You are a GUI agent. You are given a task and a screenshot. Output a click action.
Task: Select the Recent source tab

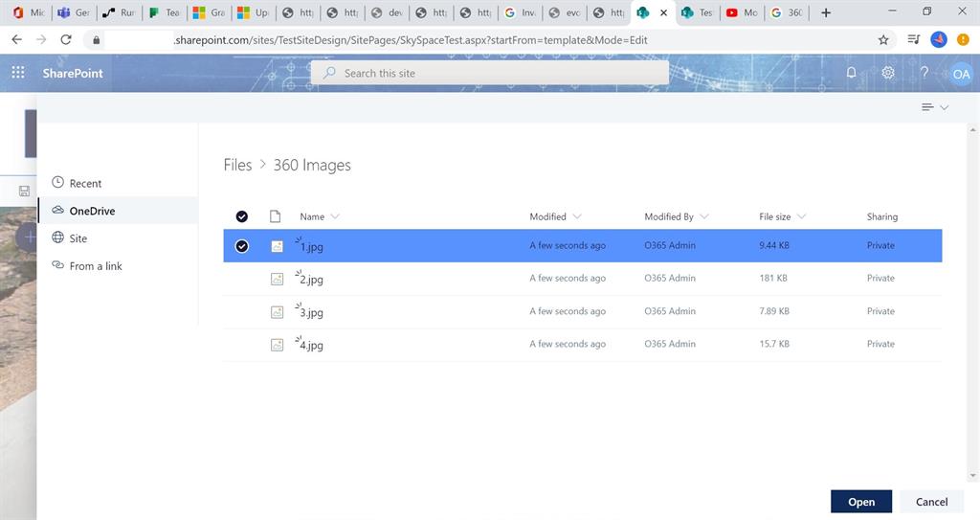[118, 183]
